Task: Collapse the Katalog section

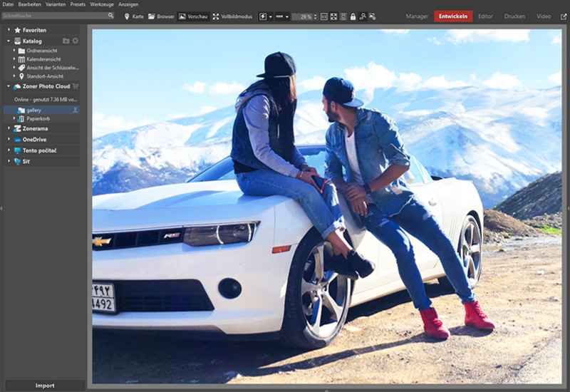Action: pyautogui.click(x=9, y=41)
